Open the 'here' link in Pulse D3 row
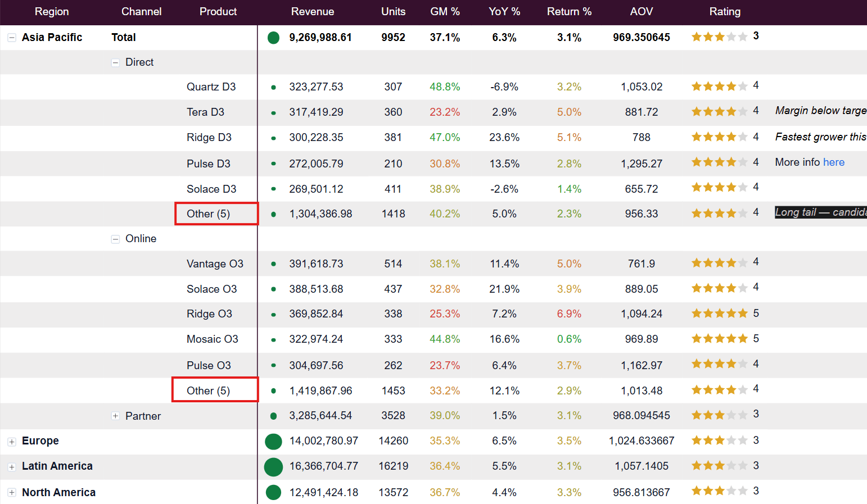The height and width of the screenshot is (504, 867). coord(833,162)
